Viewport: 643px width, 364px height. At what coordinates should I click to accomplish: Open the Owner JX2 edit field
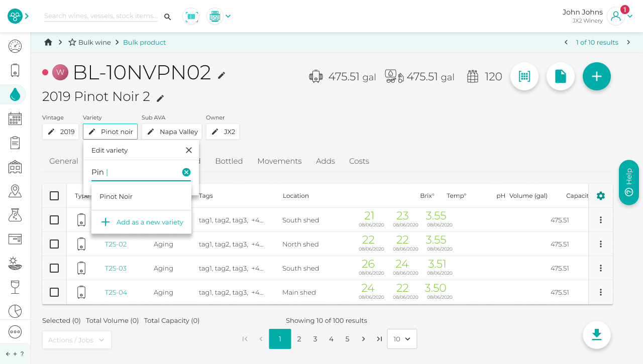(x=223, y=132)
